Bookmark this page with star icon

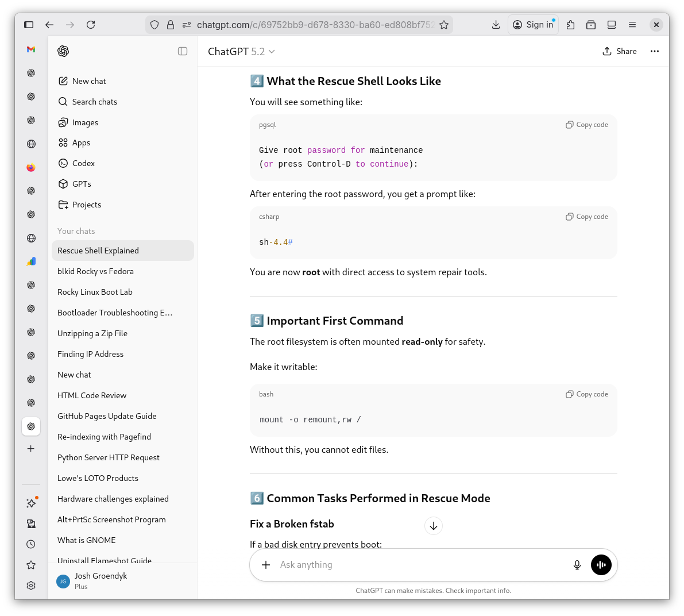click(444, 25)
